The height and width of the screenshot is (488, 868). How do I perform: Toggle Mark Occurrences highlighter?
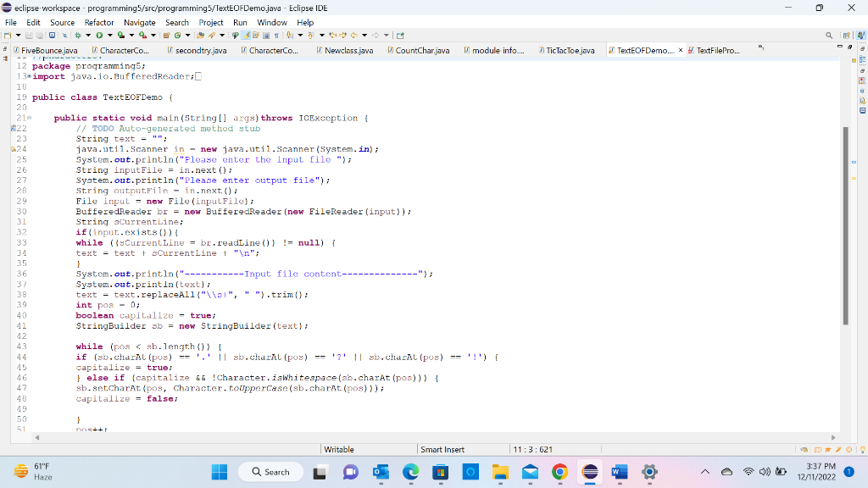pos(246,36)
